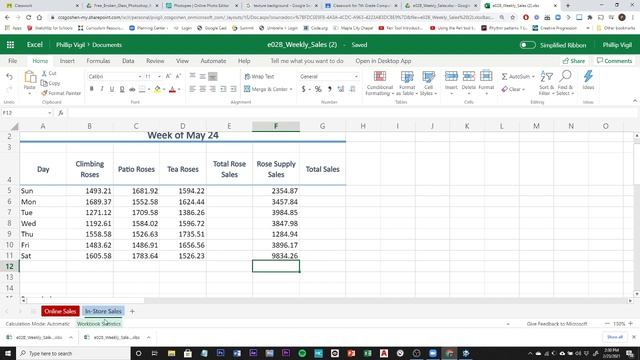Apply percent style to cell
This screenshot has height=360, width=640.
click(318, 89)
